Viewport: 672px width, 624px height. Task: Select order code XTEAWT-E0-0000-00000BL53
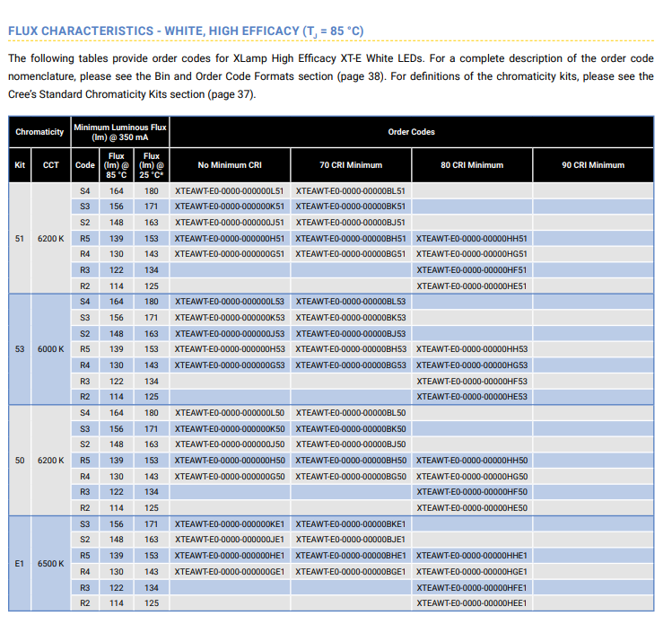pos(350,302)
